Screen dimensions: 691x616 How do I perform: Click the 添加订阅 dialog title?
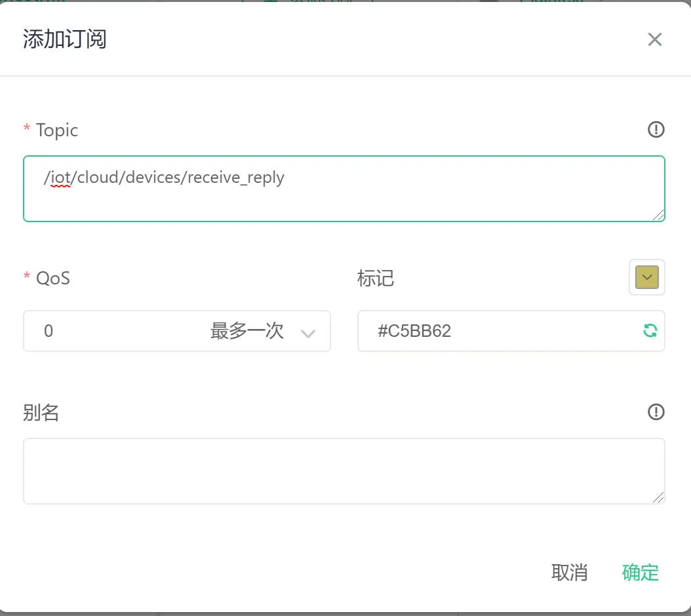tap(65, 39)
